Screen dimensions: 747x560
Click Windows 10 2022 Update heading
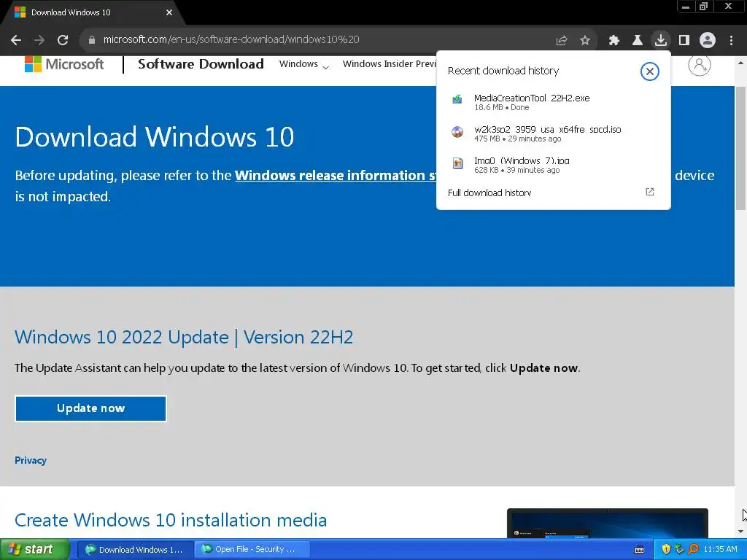pyautogui.click(x=184, y=337)
